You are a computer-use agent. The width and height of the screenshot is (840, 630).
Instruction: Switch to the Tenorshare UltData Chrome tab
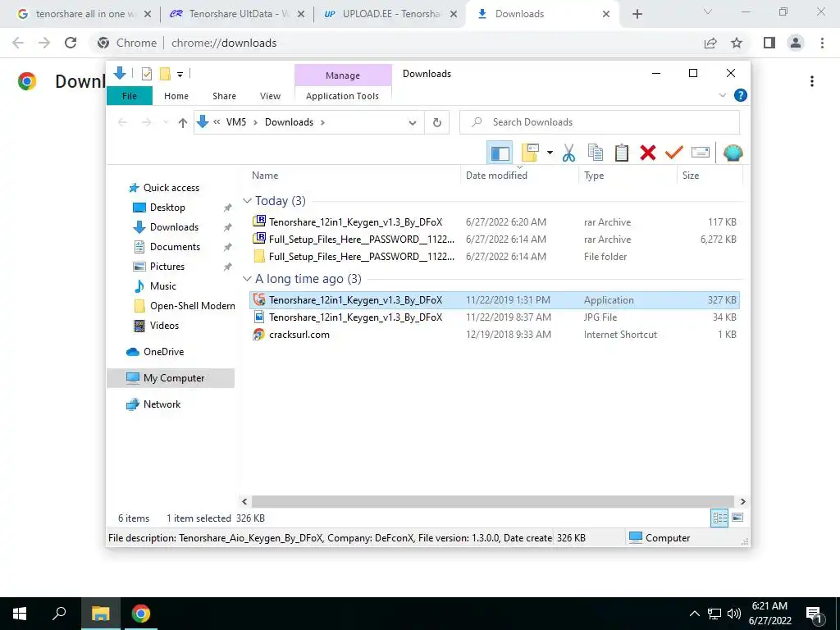tap(237, 14)
